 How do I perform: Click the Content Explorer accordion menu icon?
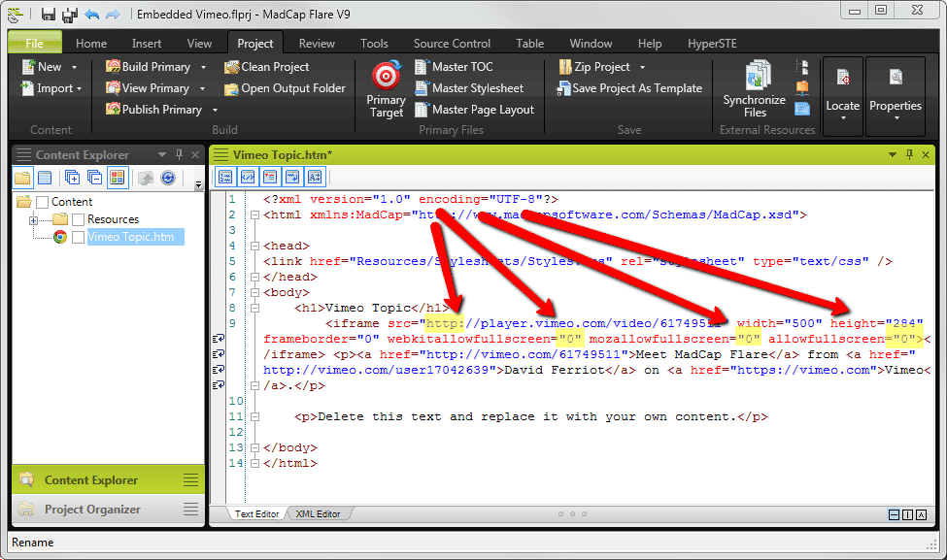coord(190,480)
